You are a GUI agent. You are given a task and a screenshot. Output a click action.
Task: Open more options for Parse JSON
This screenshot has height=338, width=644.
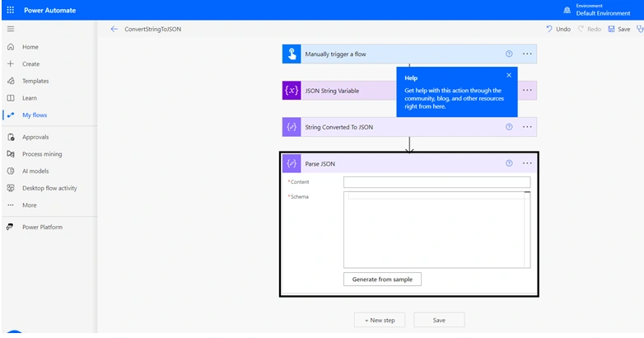[x=527, y=163]
